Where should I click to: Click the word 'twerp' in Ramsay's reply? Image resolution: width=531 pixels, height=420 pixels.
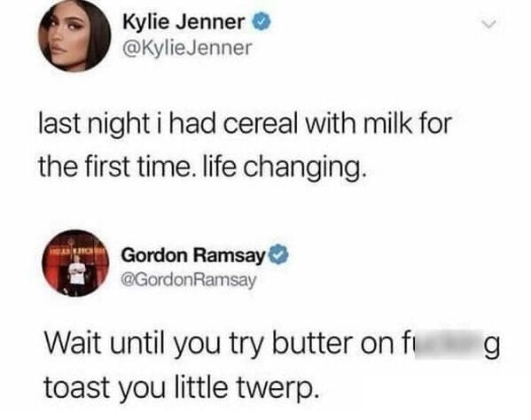pyautogui.click(x=274, y=388)
